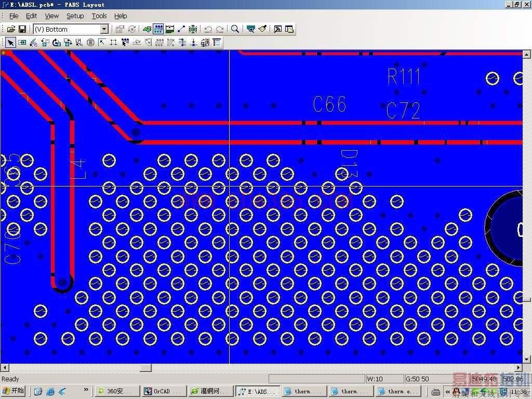Click the vertical scrollbar up arrow
Viewport: 532px width, 399px height.
click(527, 54)
